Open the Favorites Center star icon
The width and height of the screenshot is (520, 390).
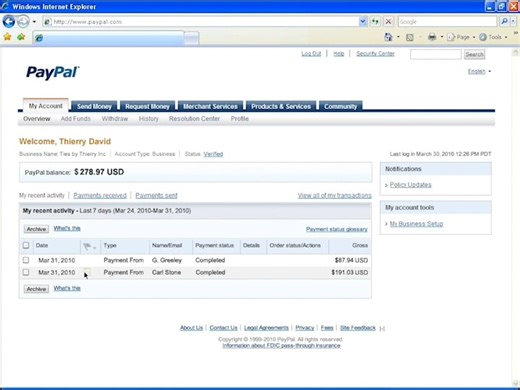point(7,37)
